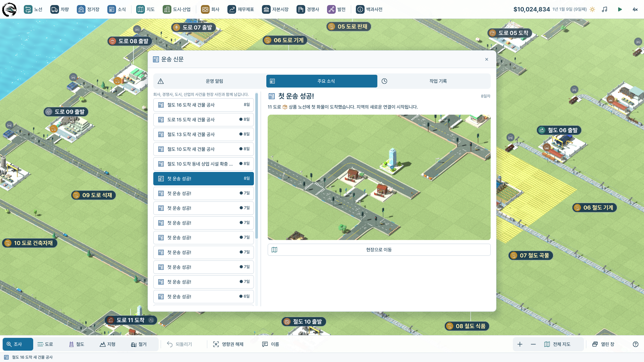Click the news scene photo thumbnail

(x=379, y=177)
